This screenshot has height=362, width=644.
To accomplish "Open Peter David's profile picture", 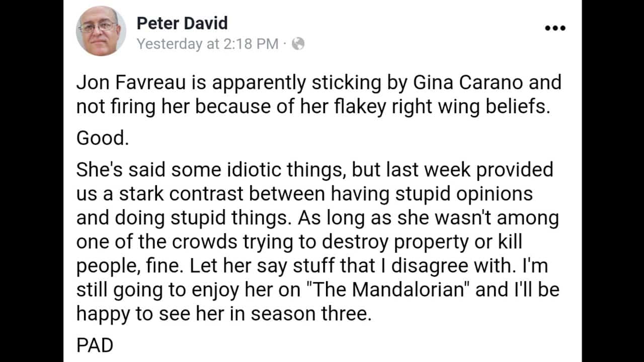I will pos(101,31).
